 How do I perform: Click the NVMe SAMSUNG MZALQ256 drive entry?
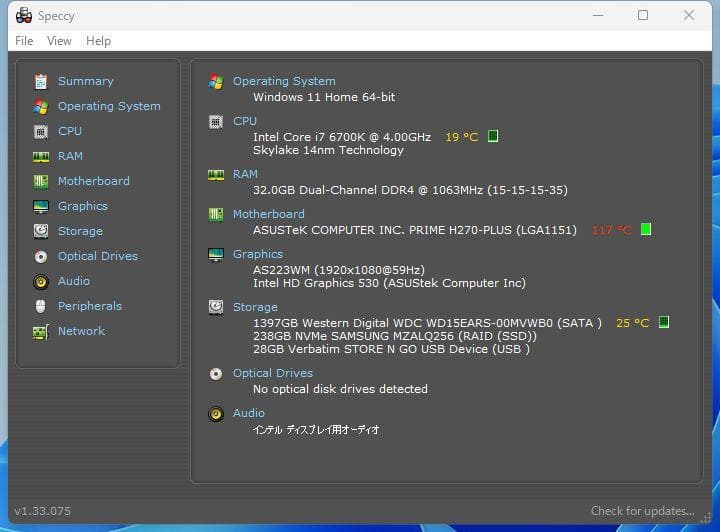395,336
